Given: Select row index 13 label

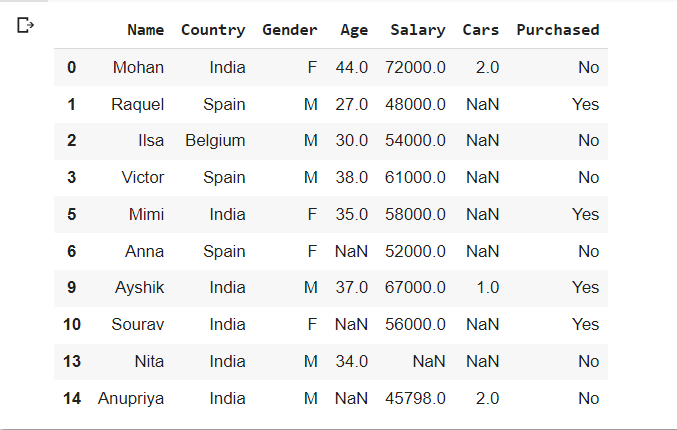Looking at the screenshot, I should pos(72,361).
